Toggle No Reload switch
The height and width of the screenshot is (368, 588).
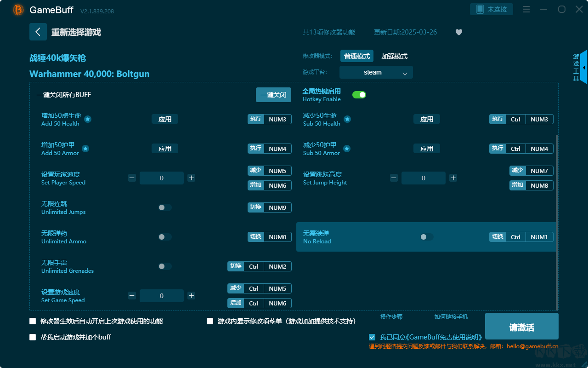(426, 237)
